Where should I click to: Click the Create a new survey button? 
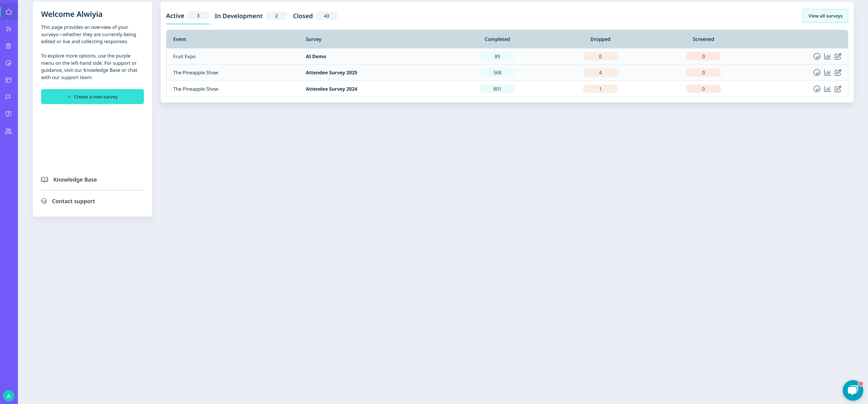pyautogui.click(x=92, y=97)
